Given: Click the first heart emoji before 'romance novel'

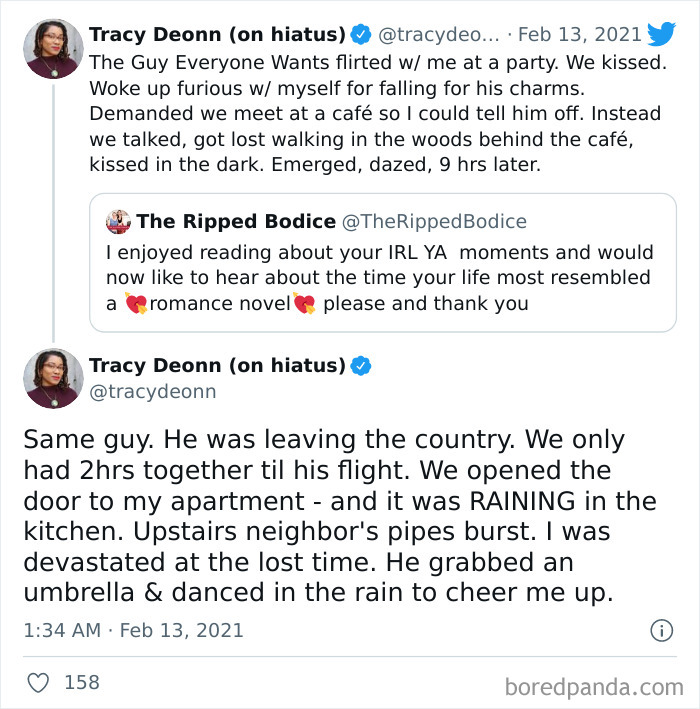Looking at the screenshot, I should (137, 303).
